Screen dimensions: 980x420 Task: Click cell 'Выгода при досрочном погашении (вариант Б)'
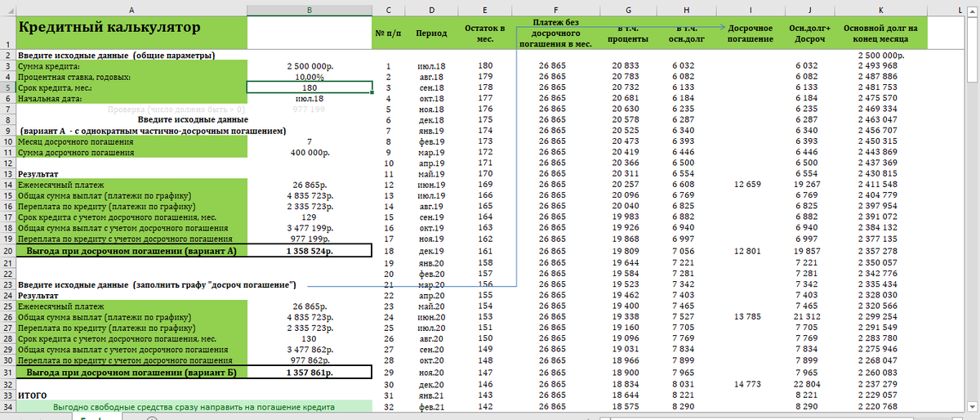(131, 372)
